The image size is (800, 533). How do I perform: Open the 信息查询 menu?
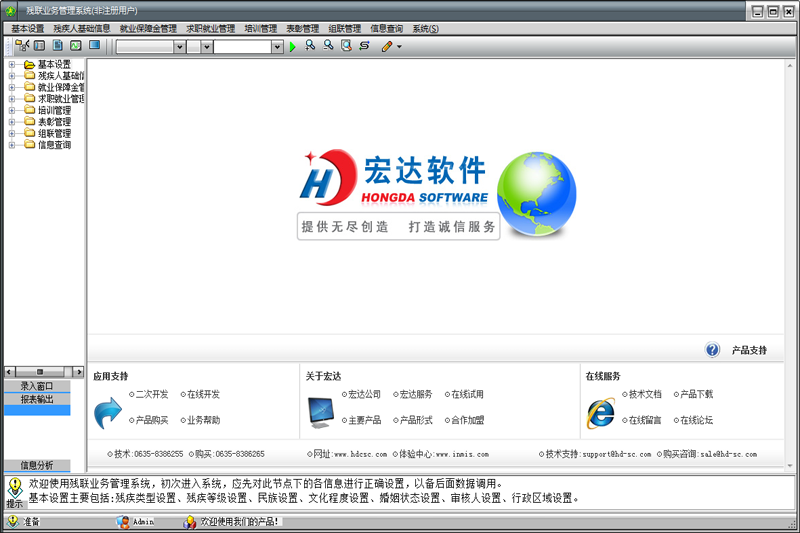pyautogui.click(x=386, y=29)
